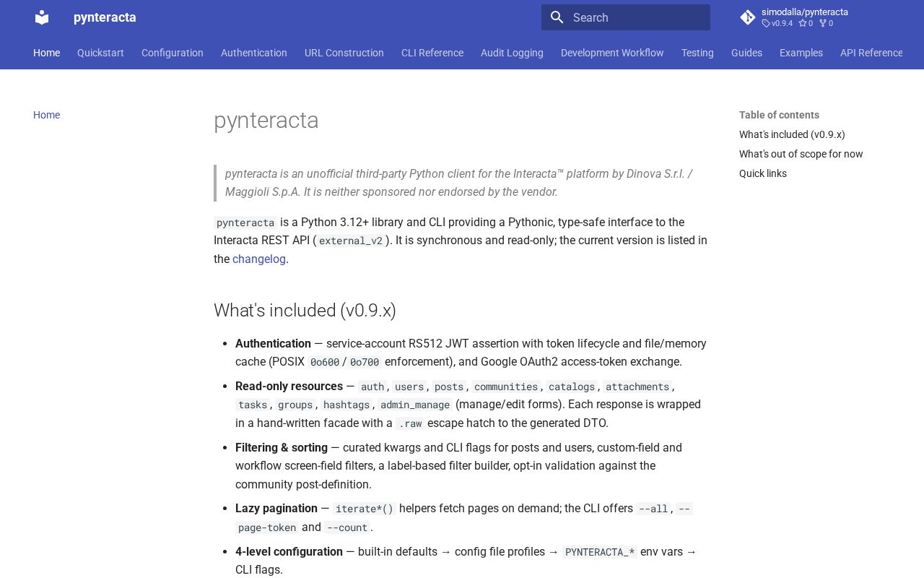Click Home in the left sidebar
The width and height of the screenshot is (924, 578).
tap(47, 115)
